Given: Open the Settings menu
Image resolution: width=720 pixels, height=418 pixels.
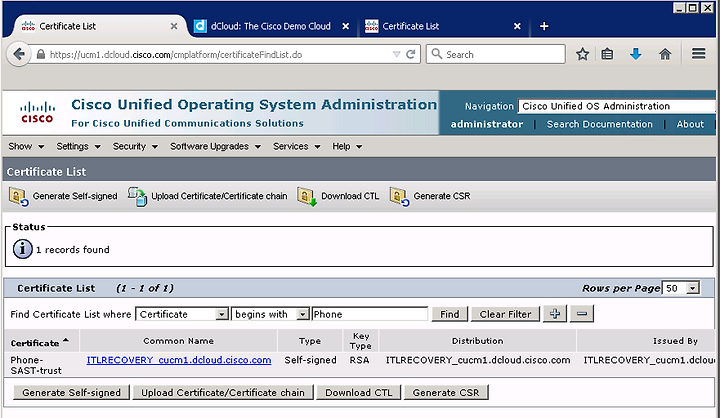Looking at the screenshot, I should pos(78,147).
